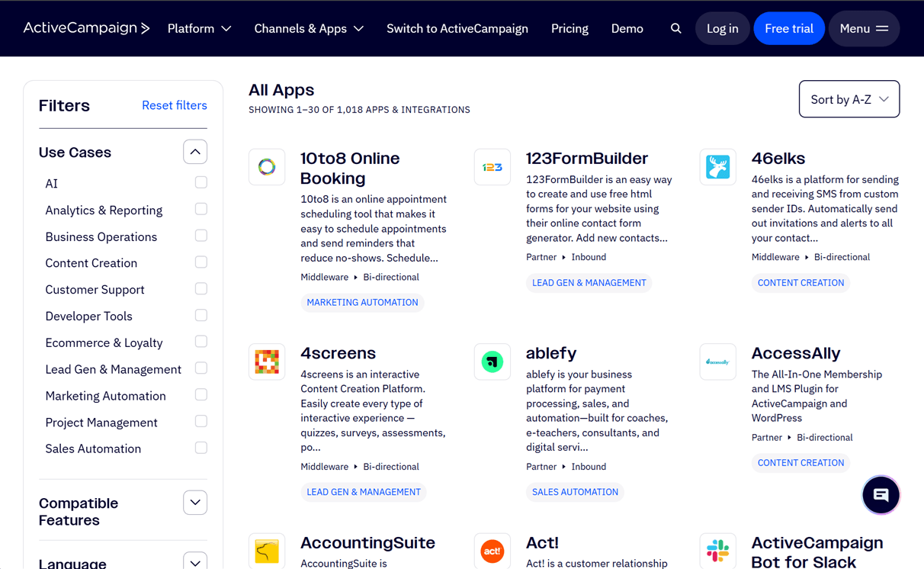Open the Channels & Apps dropdown
Viewport: 924px width, 569px height.
[309, 28]
